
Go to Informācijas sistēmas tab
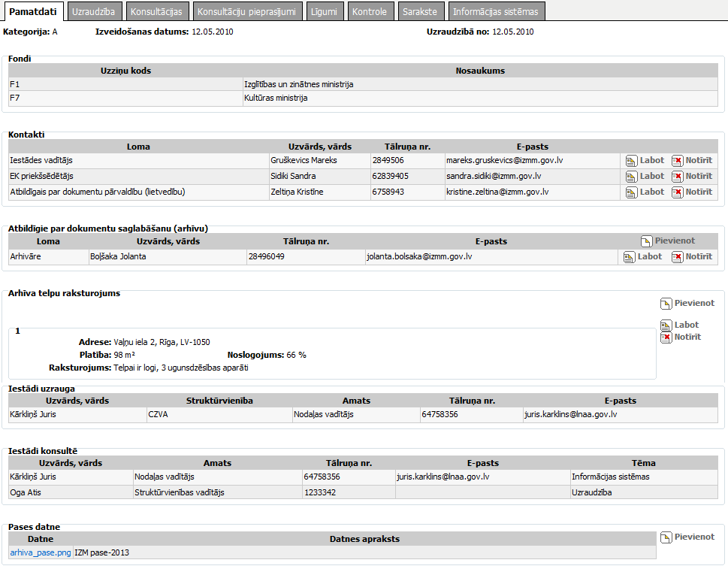[x=495, y=11]
